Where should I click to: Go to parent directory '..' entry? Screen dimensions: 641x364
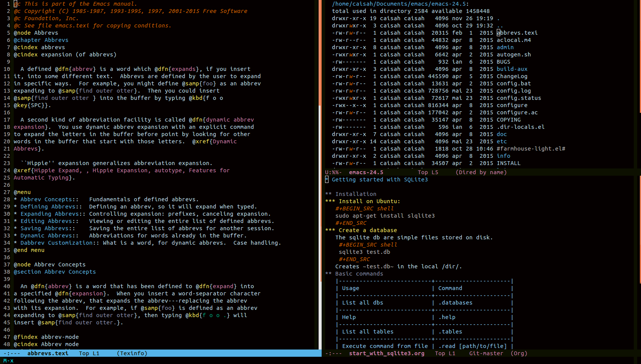[x=500, y=26]
